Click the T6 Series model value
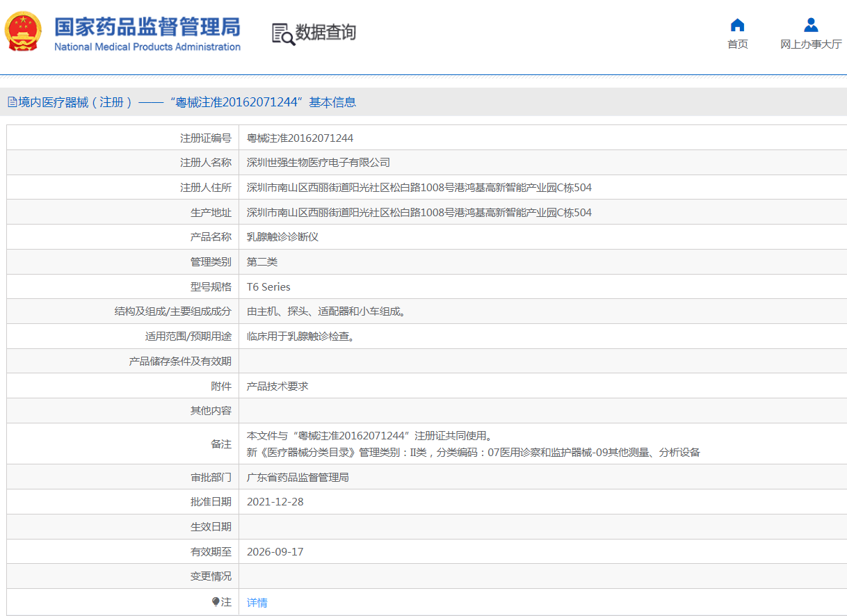Screen dimensions: 847x616 coord(268,286)
